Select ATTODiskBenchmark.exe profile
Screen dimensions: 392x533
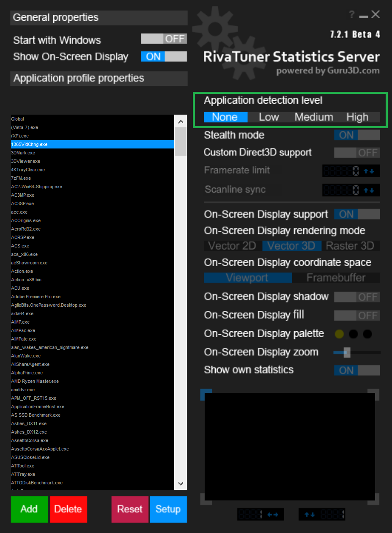[92, 483]
